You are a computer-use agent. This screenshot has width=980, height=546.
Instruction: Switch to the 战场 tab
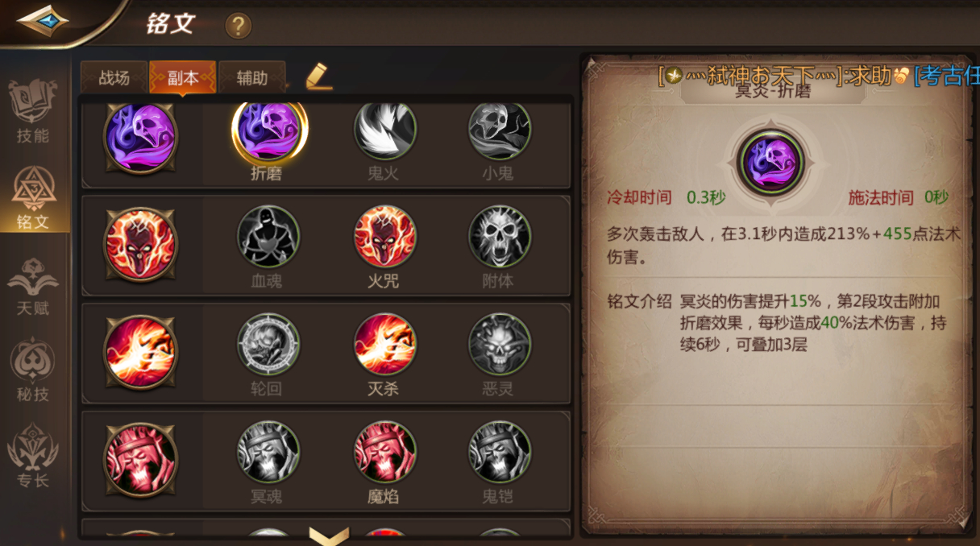coord(114,77)
